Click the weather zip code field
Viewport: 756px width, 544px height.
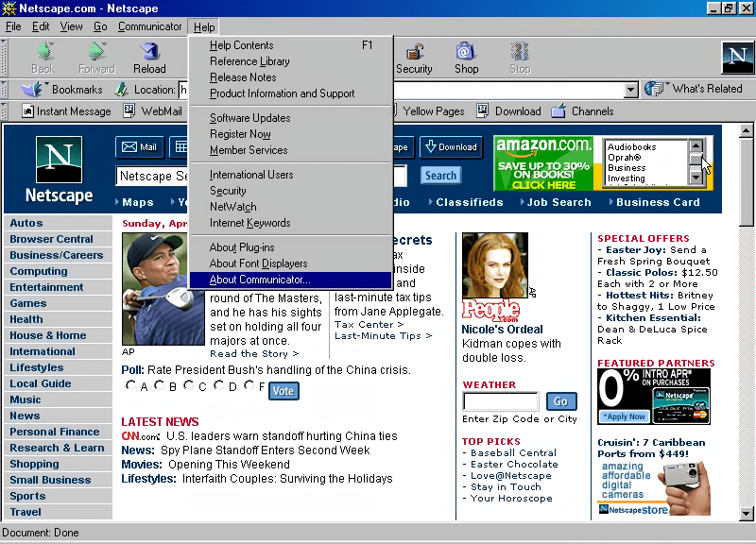pos(500,401)
